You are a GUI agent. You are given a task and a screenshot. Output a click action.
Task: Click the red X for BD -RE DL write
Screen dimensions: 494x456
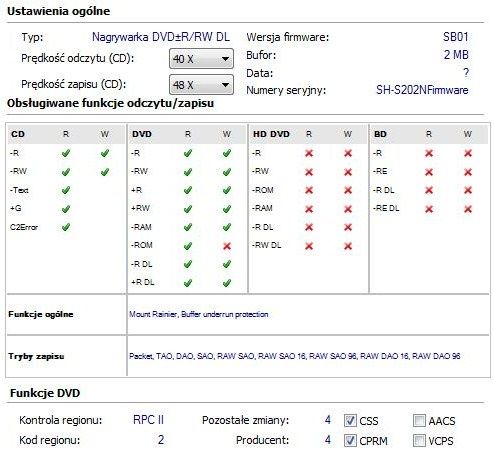(468, 209)
